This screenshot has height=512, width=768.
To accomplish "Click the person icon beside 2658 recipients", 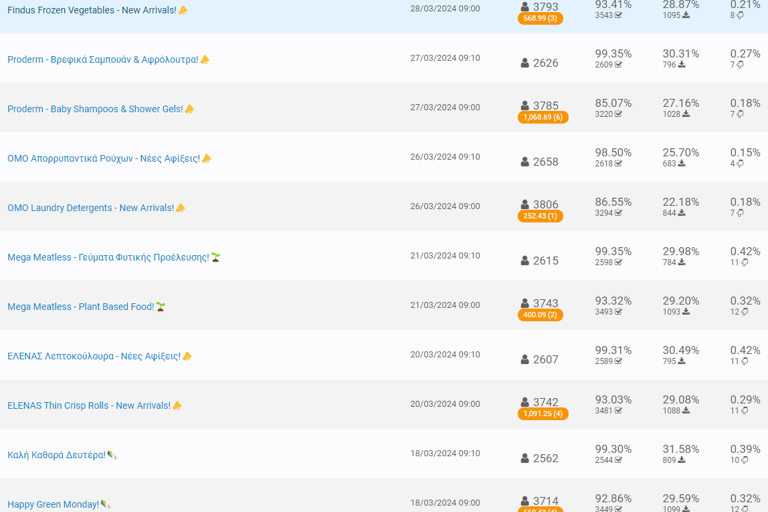I will (x=525, y=162).
